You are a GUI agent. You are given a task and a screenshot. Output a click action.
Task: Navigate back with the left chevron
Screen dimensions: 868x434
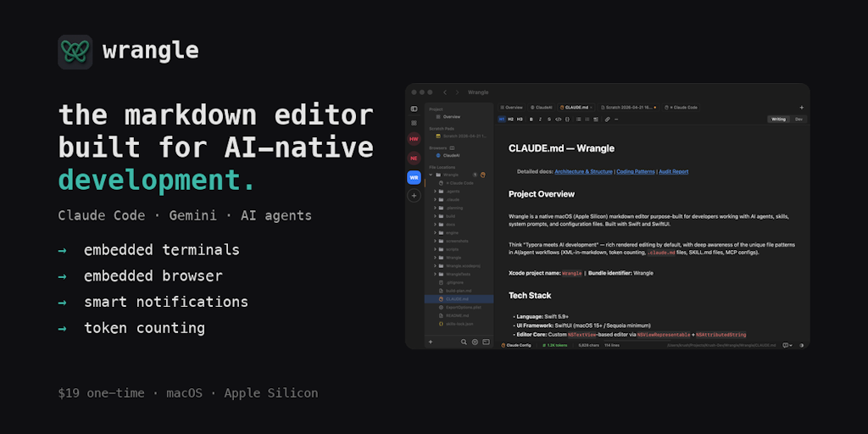click(444, 92)
